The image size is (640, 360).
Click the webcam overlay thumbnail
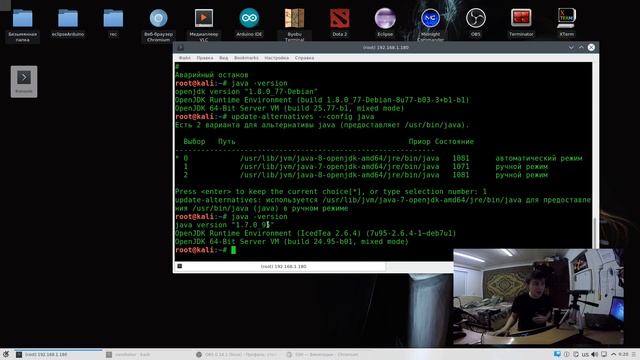[x=538, y=297]
